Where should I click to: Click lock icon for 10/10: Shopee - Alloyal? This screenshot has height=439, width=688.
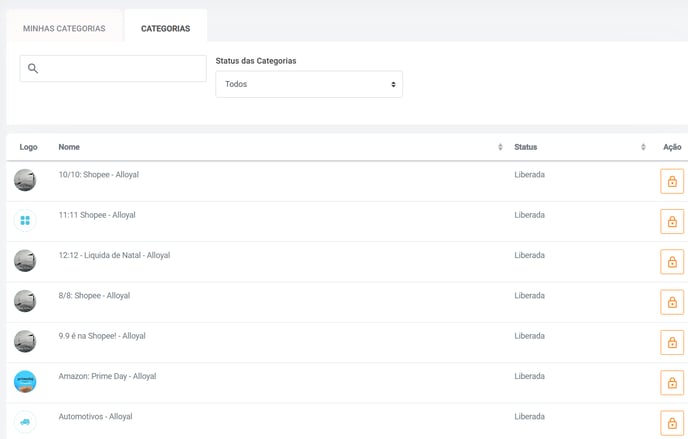(x=672, y=181)
